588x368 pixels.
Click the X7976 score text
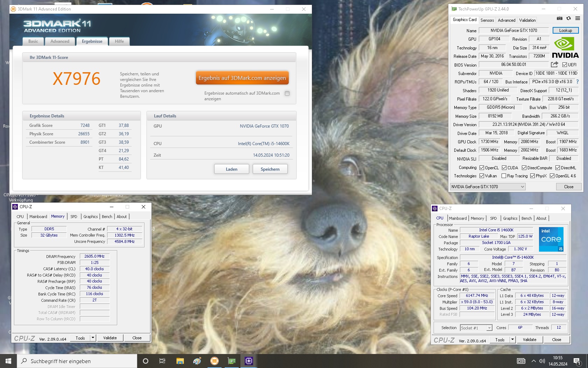76,79
